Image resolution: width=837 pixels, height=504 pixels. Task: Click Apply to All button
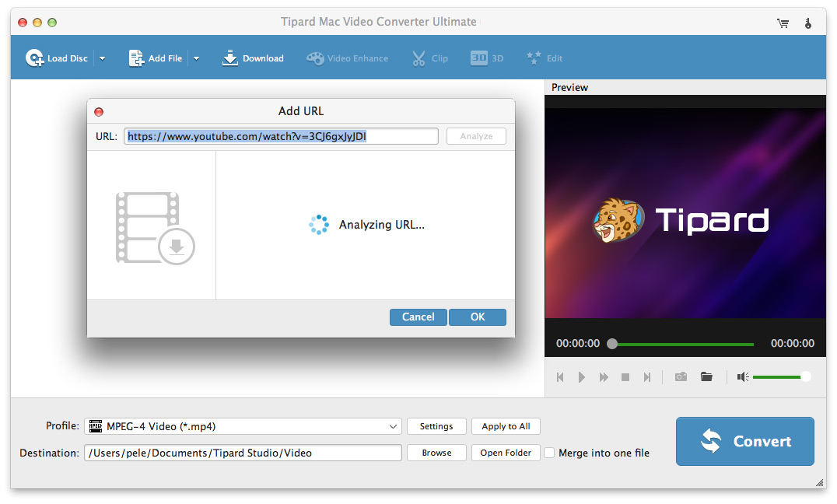coord(506,426)
